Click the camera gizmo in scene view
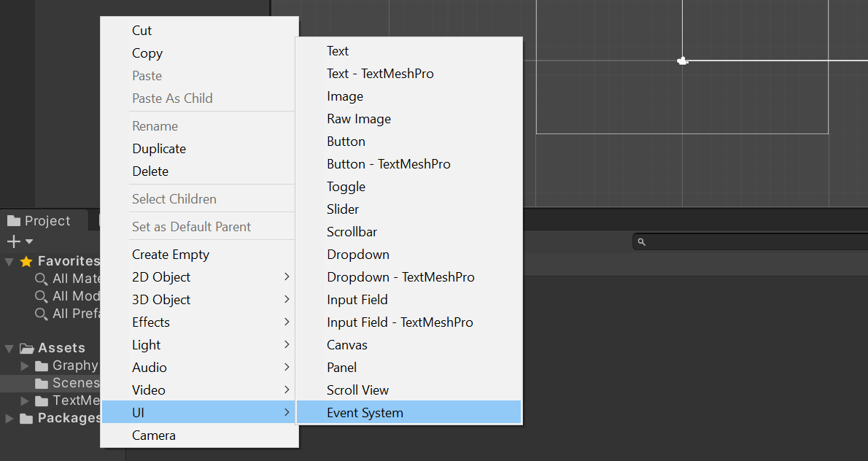 pyautogui.click(x=683, y=61)
